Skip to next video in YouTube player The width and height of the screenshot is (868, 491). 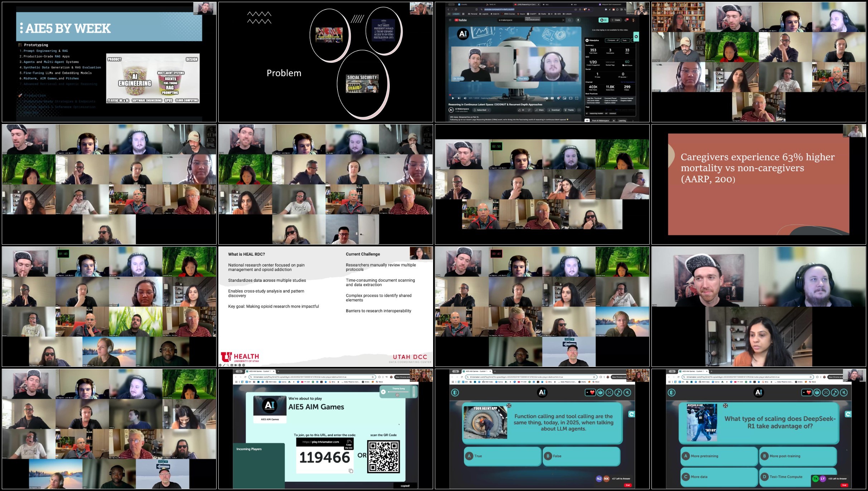click(459, 98)
